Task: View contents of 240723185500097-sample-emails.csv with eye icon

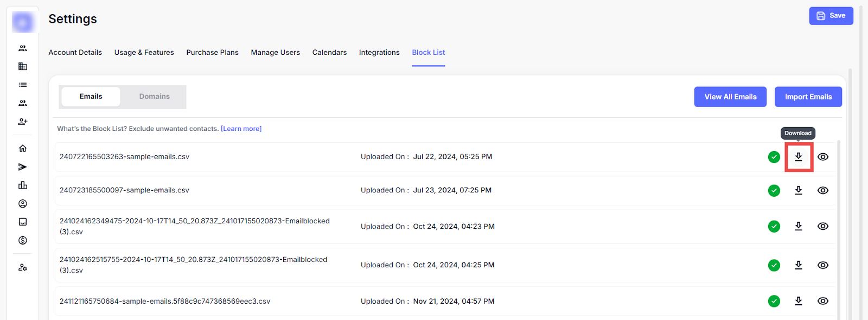Action: click(x=823, y=191)
